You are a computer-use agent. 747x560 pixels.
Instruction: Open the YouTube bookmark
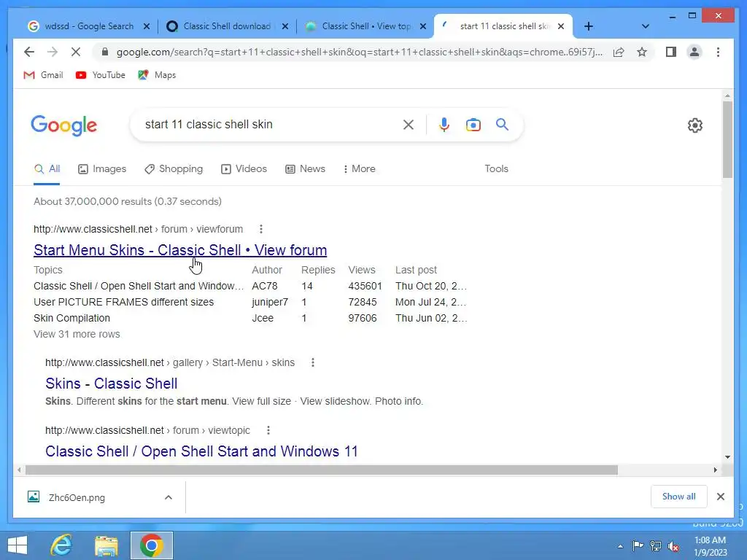(x=101, y=75)
